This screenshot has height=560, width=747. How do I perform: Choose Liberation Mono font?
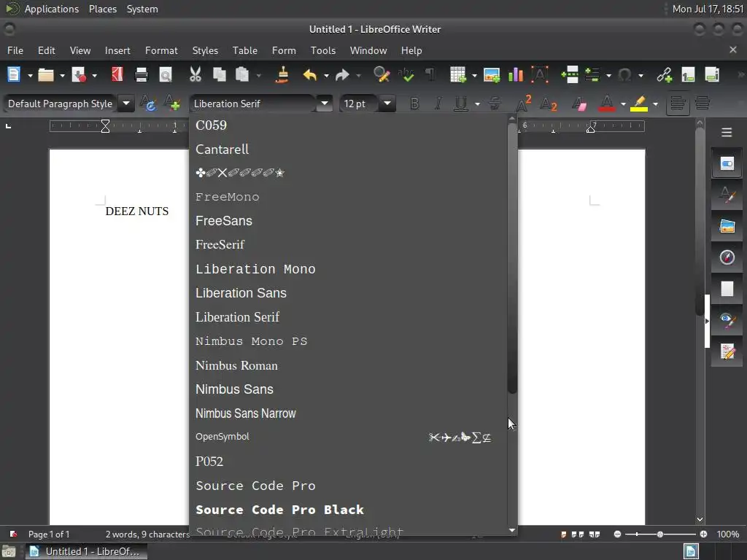point(348,269)
